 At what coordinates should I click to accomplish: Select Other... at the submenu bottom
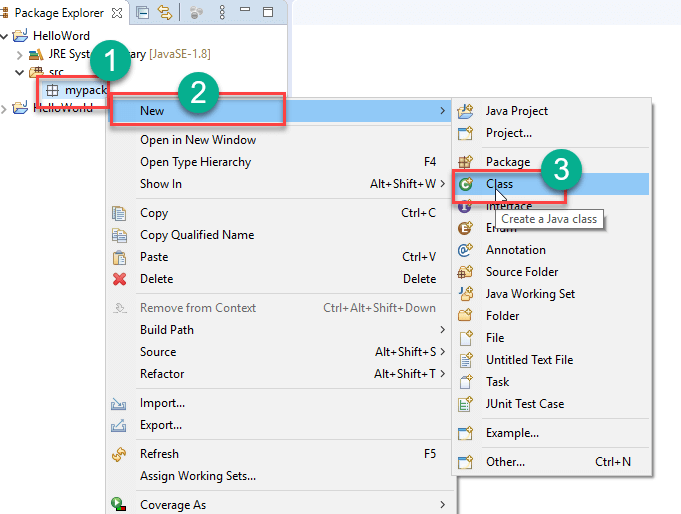505,462
